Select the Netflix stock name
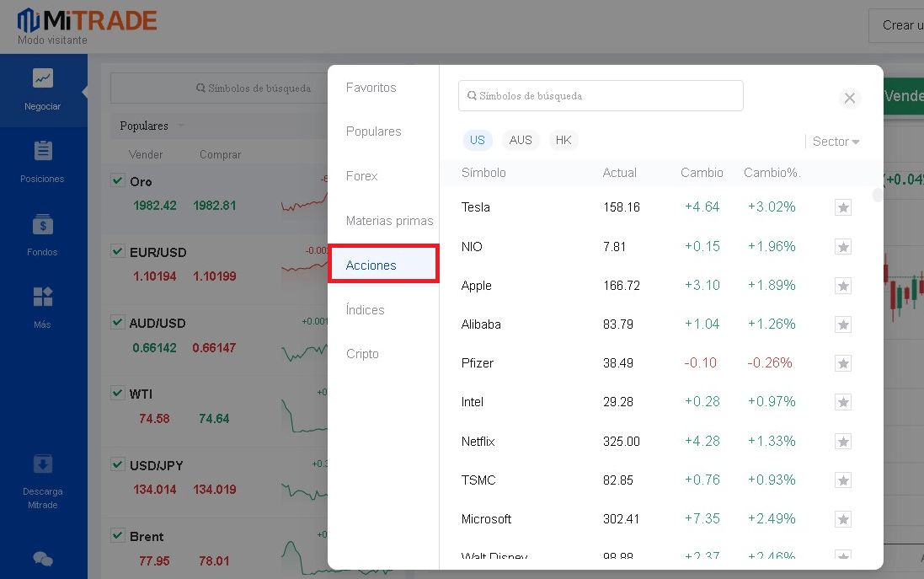The height and width of the screenshot is (579, 924). [x=478, y=442]
